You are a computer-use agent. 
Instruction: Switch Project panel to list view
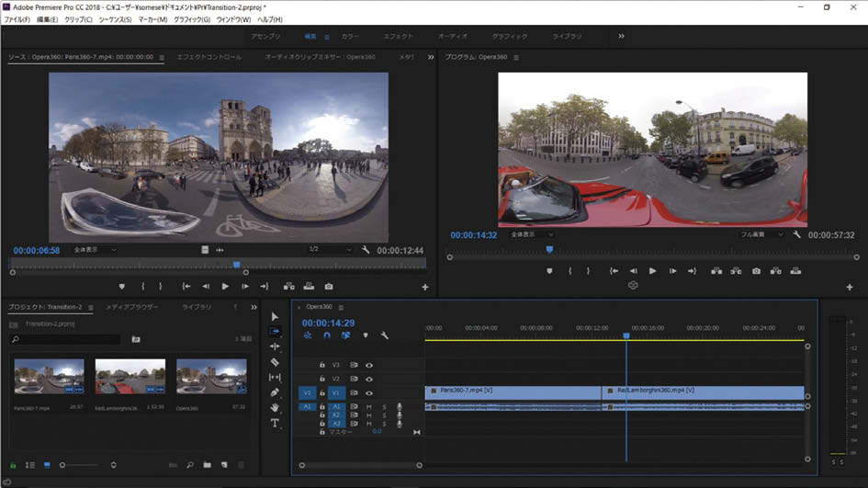(x=30, y=465)
